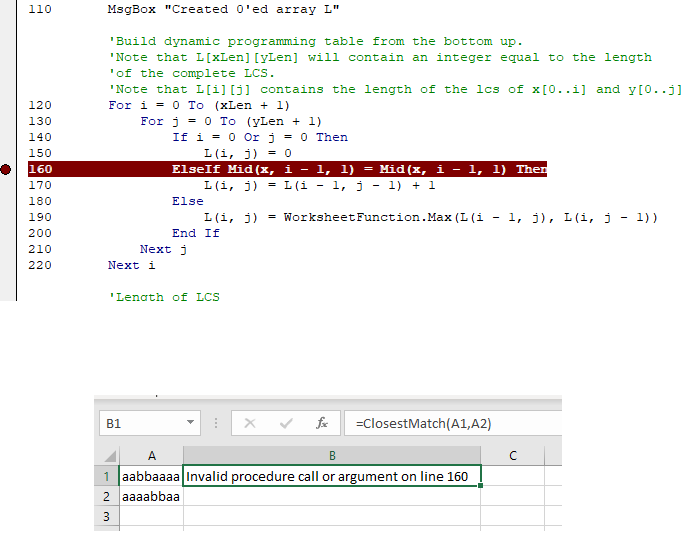Image resolution: width=687 pixels, height=545 pixels.
Task: Toggle the breakpoint dot on line 160
Action: point(6,170)
